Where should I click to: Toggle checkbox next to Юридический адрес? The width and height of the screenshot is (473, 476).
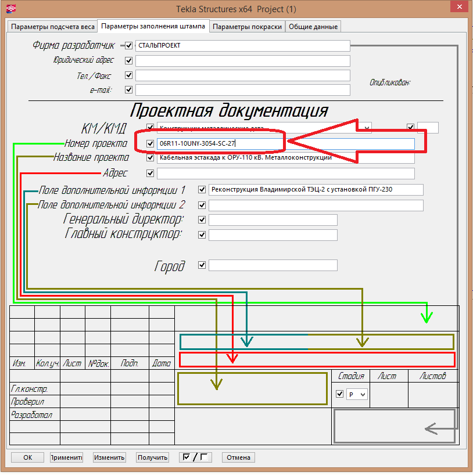pos(129,60)
